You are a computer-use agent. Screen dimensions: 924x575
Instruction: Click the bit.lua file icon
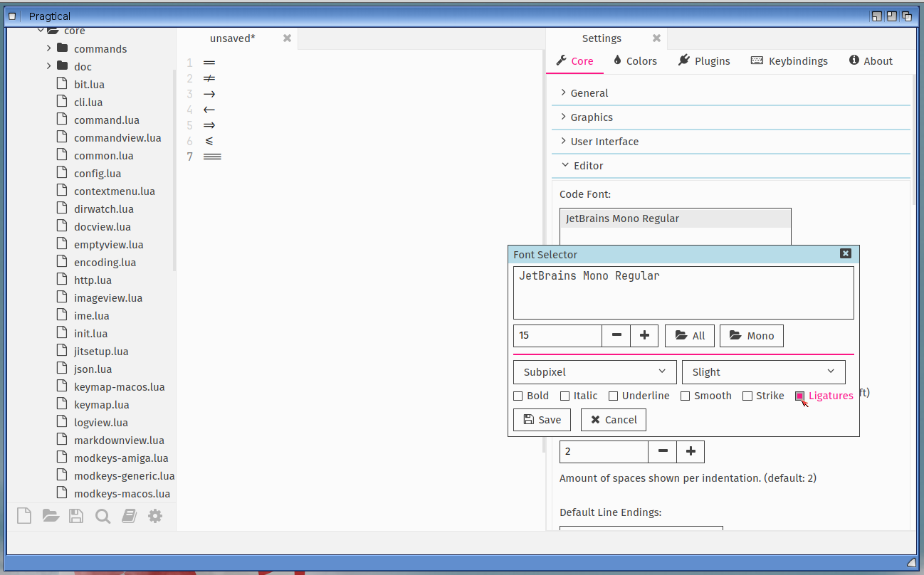pos(61,84)
